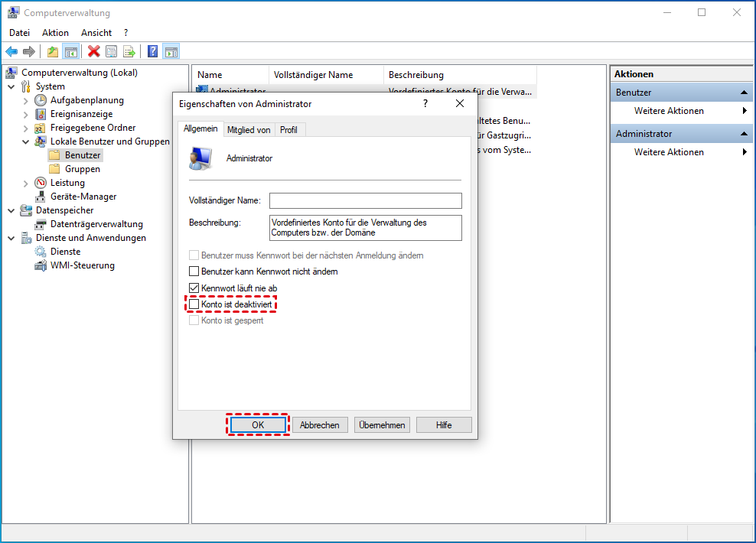Click the Computerverwaltung title bar icon
The height and width of the screenshot is (543, 756).
click(x=14, y=12)
